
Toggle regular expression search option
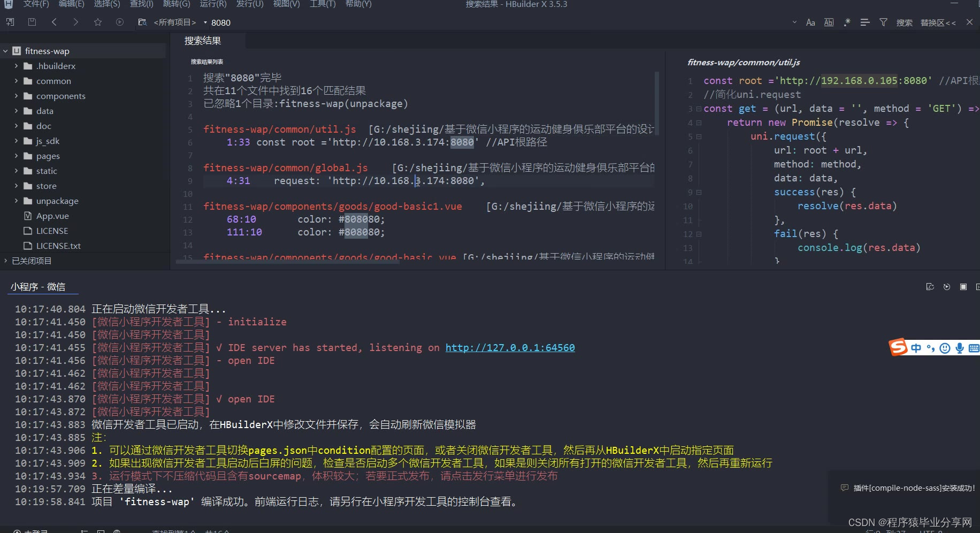[847, 22]
